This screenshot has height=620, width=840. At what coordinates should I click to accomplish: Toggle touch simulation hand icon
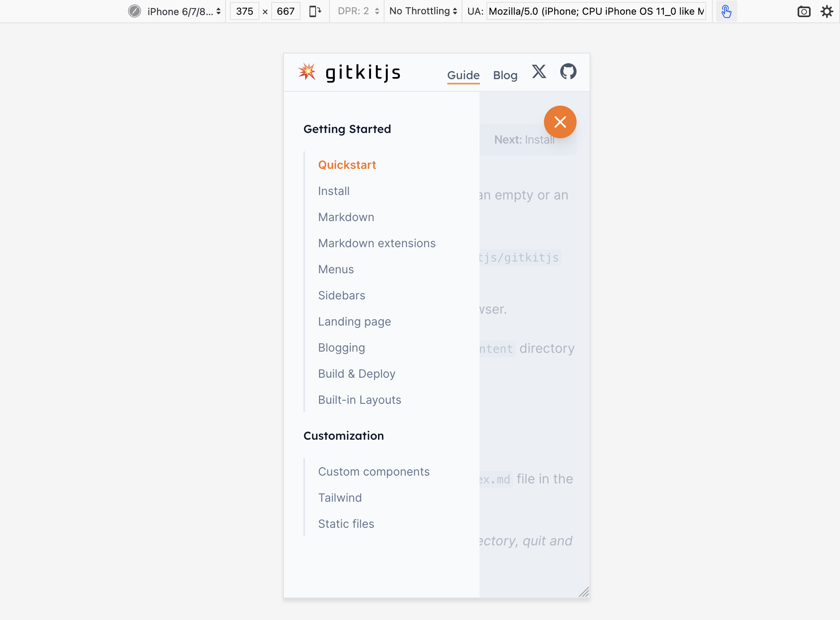pyautogui.click(x=726, y=11)
